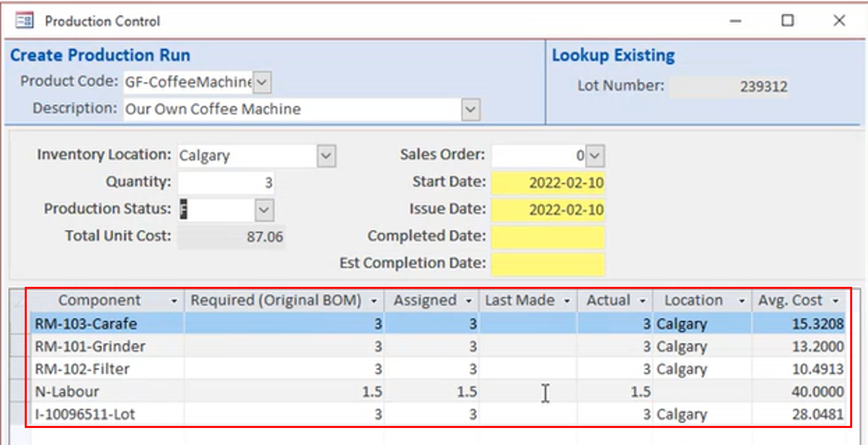Open the Product Code dropdown
The width and height of the screenshot is (868, 445).
tap(262, 82)
